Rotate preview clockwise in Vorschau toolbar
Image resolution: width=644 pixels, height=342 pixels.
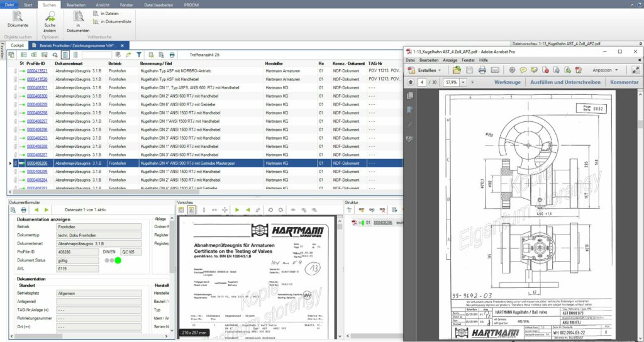[x=281, y=209]
